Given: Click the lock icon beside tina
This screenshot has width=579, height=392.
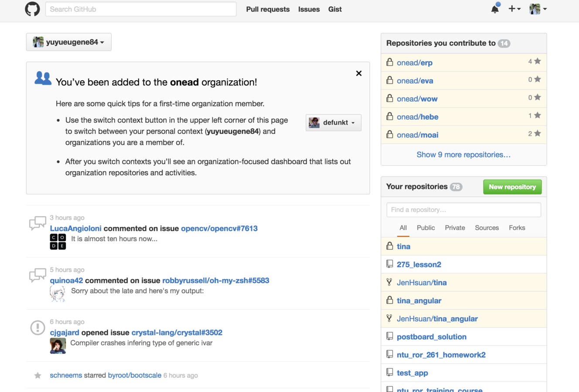Looking at the screenshot, I should click(390, 246).
